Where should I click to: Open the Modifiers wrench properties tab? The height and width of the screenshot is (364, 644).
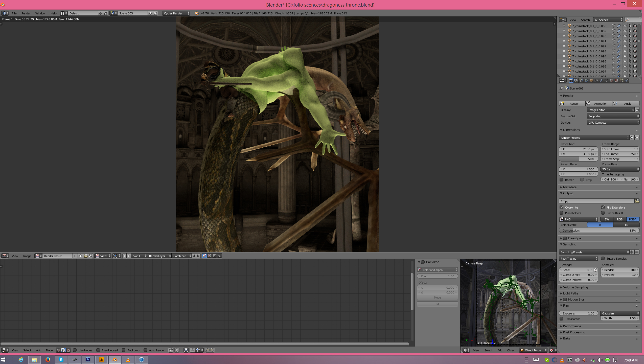pos(601,80)
